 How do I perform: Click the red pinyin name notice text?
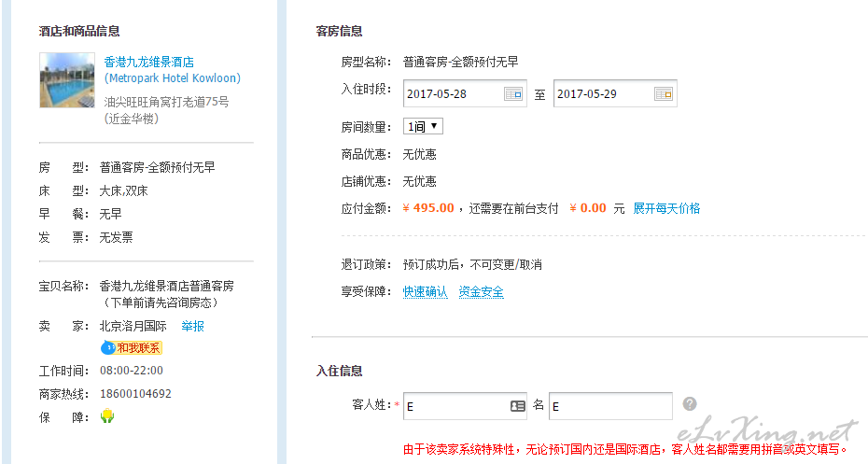(625, 449)
